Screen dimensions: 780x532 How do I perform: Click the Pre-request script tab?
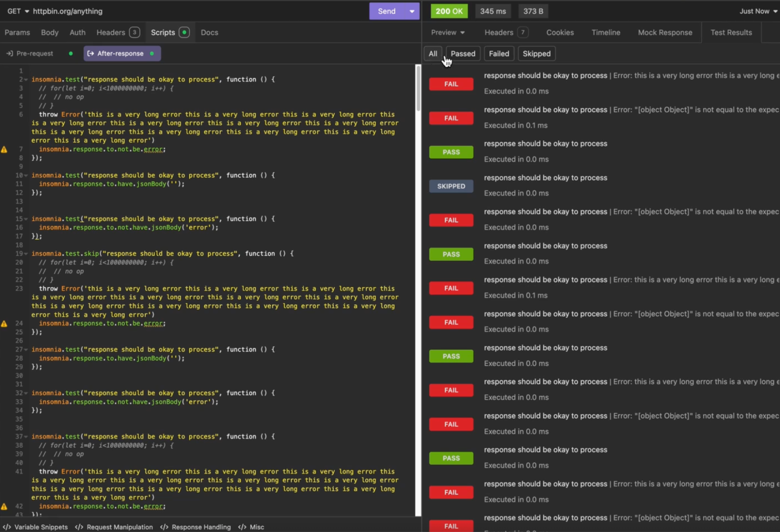point(34,53)
